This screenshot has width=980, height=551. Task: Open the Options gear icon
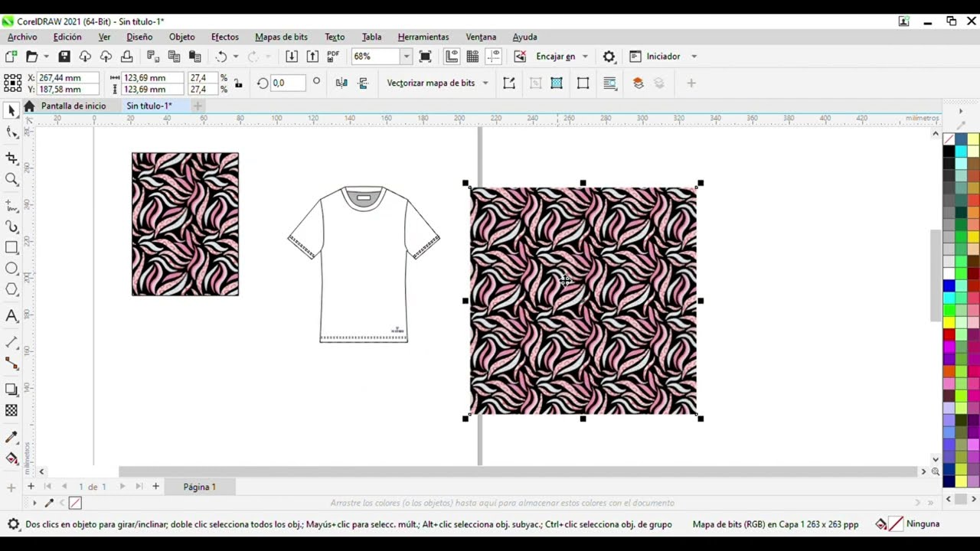[x=609, y=56]
